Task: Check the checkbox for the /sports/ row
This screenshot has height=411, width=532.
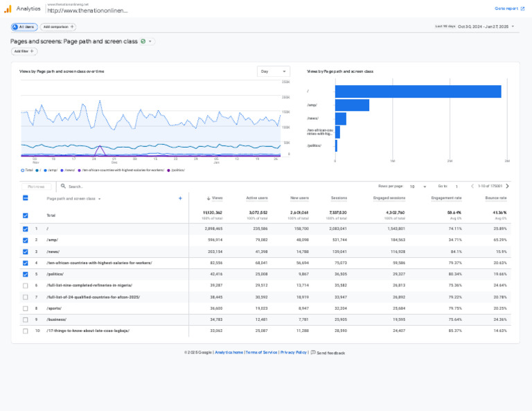Action: pos(26,308)
